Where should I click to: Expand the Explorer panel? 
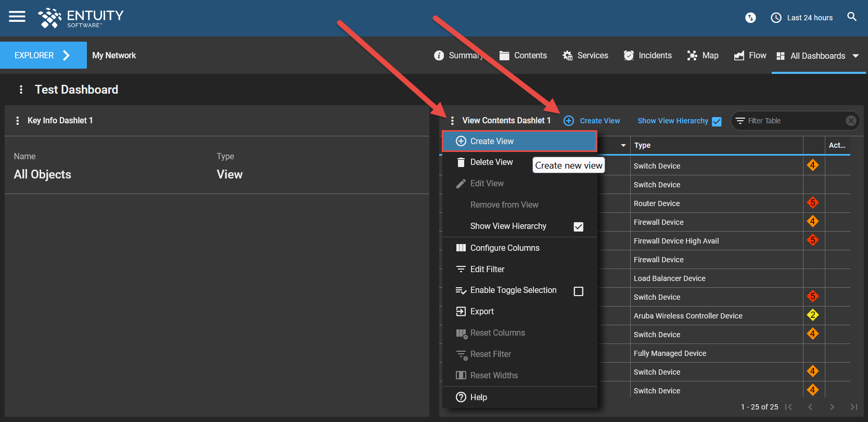pos(43,55)
